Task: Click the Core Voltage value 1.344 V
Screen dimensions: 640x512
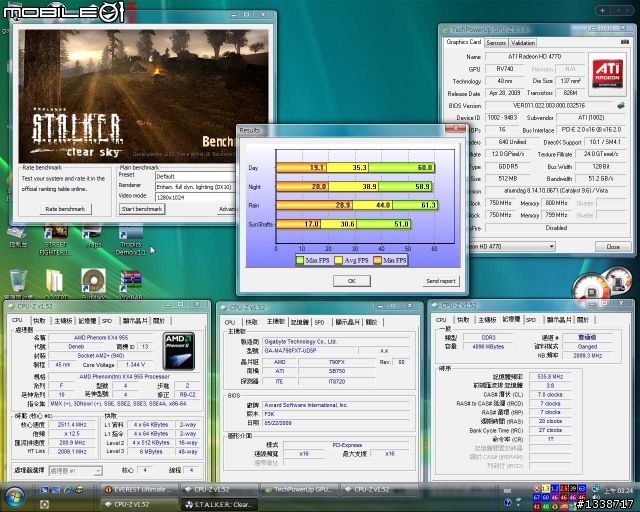Action: coord(136,365)
